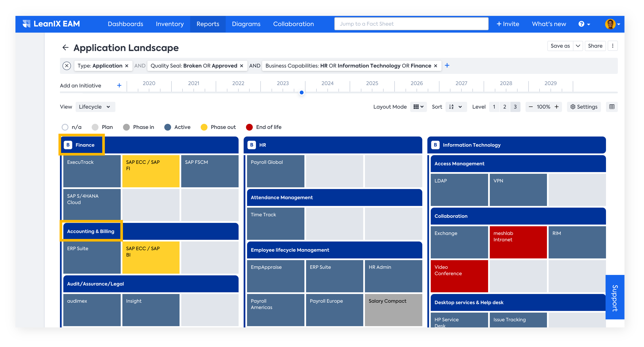This screenshot has height=347, width=644.
Task: Open the Employee lifecycle Management header
Action: click(334, 250)
